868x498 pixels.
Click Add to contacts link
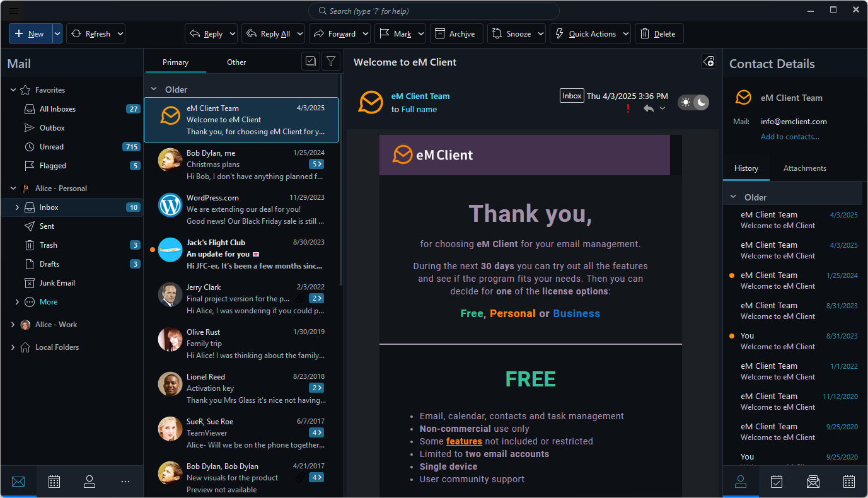[790, 137]
